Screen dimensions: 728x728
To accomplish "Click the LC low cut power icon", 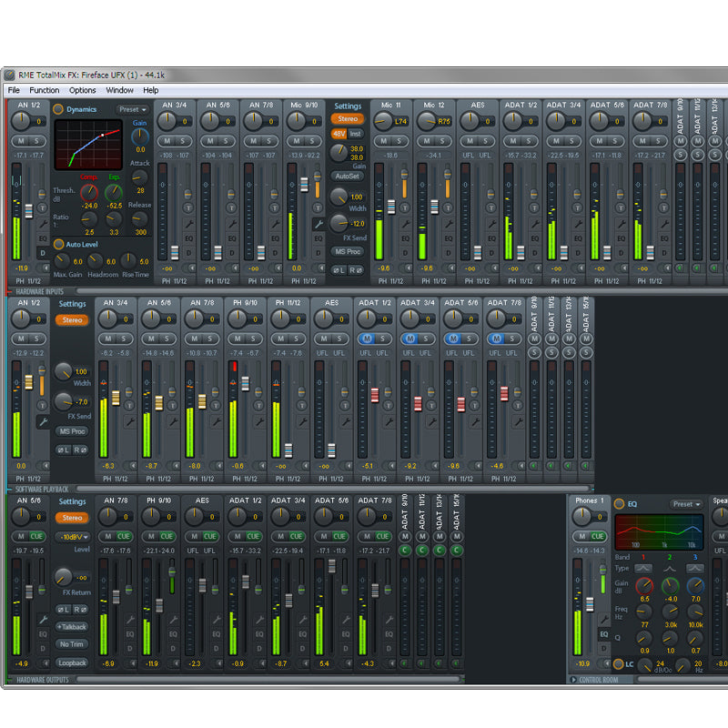I will point(618,665).
